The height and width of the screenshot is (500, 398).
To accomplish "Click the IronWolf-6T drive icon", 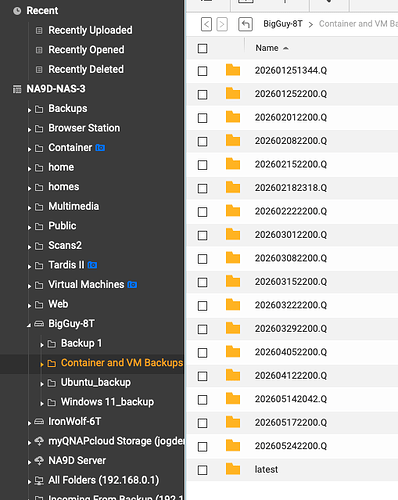I will (x=39, y=422).
